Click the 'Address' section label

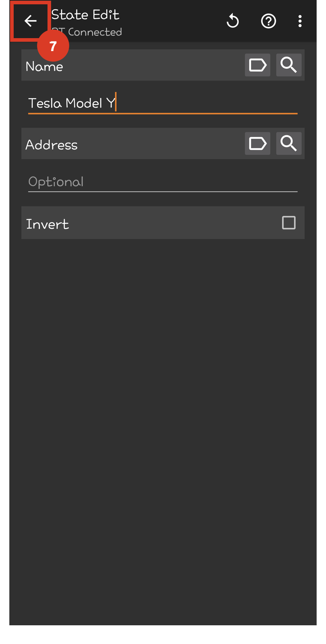pos(51,145)
